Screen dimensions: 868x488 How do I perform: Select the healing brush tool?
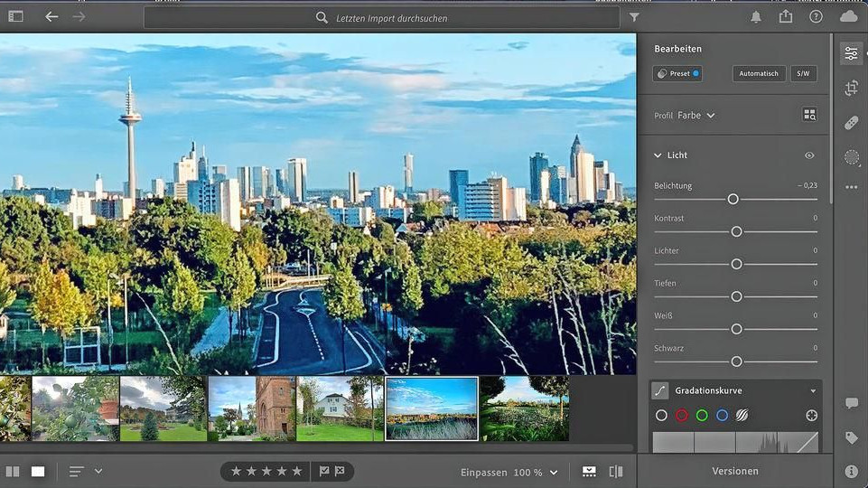(851, 123)
